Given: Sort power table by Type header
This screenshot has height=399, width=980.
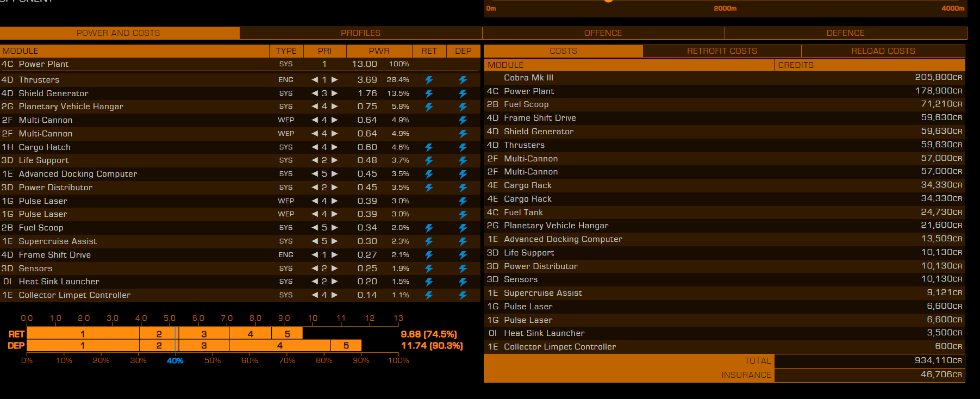Looking at the screenshot, I should tap(286, 51).
